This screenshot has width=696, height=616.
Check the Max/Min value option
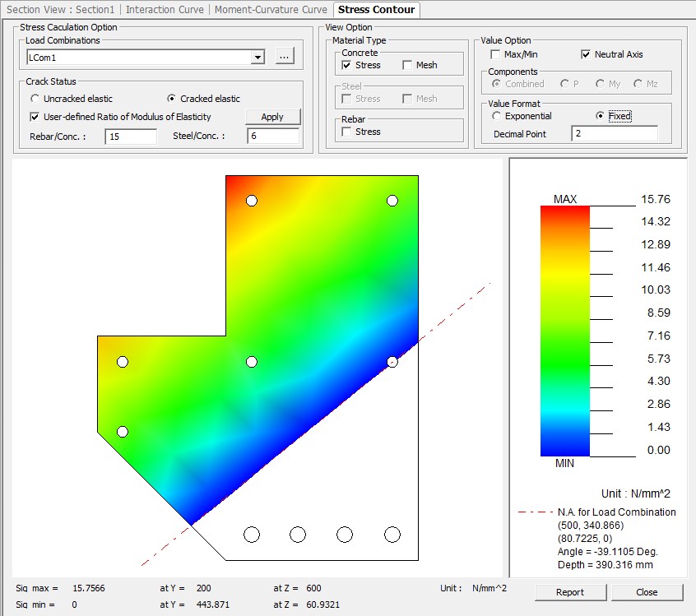tap(495, 54)
